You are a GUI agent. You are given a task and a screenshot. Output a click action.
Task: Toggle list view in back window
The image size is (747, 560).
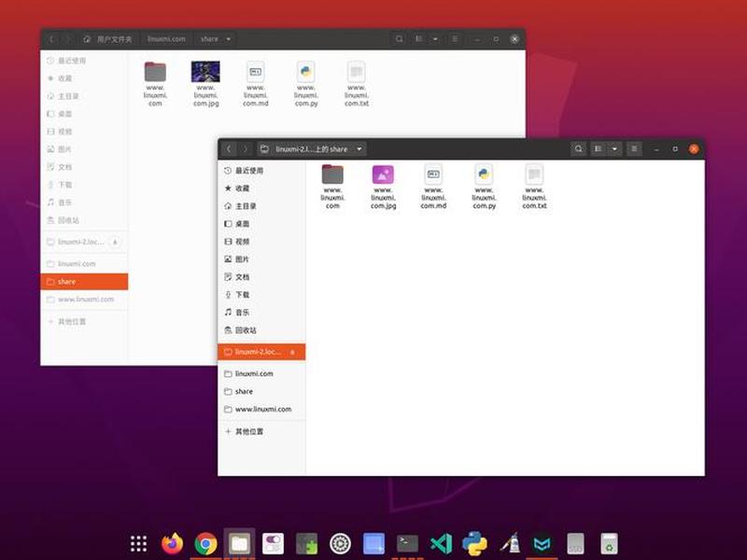419,39
